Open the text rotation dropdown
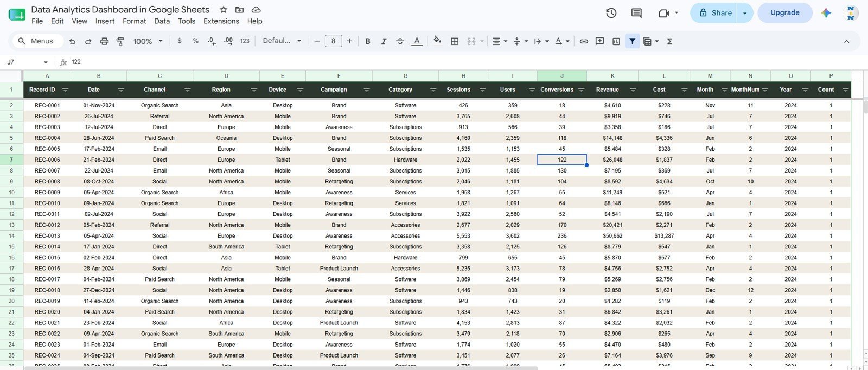The image size is (868, 370). (x=562, y=41)
